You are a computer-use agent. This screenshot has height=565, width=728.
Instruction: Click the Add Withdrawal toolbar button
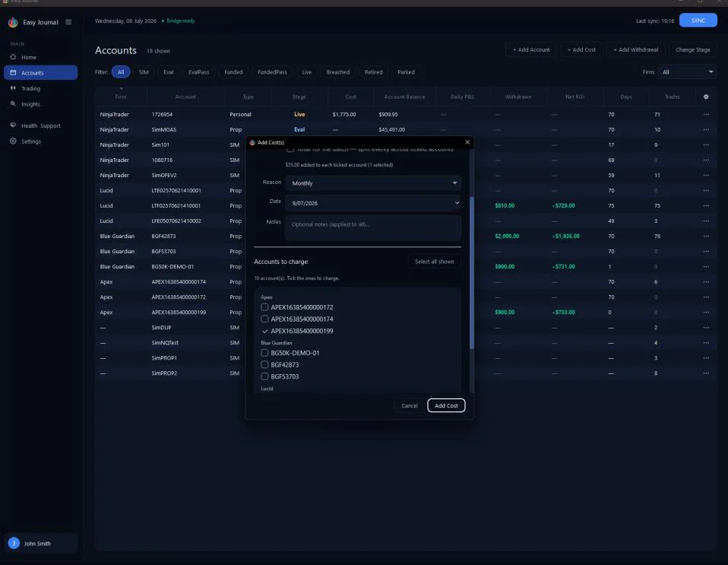635,49
